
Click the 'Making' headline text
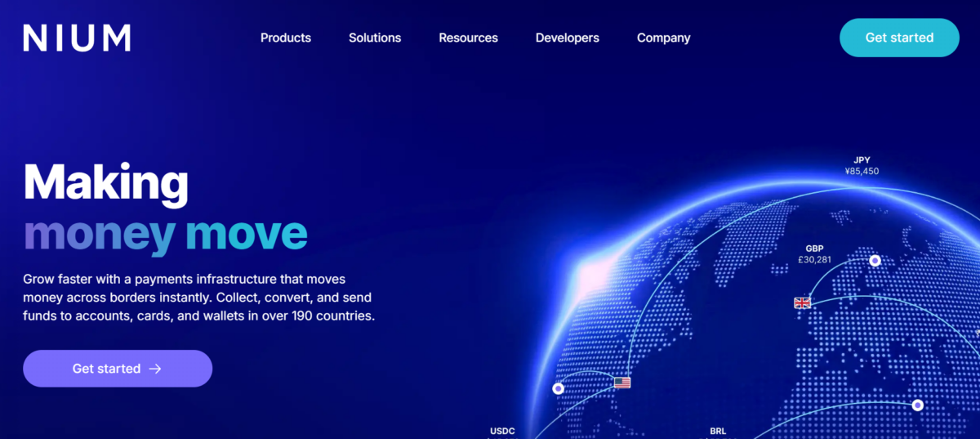tap(106, 183)
